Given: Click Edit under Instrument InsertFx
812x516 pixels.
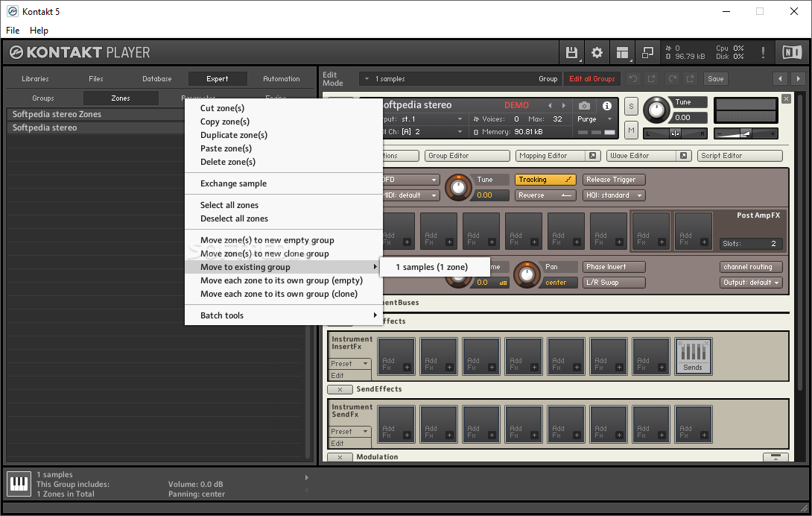Looking at the screenshot, I should click(349, 376).
